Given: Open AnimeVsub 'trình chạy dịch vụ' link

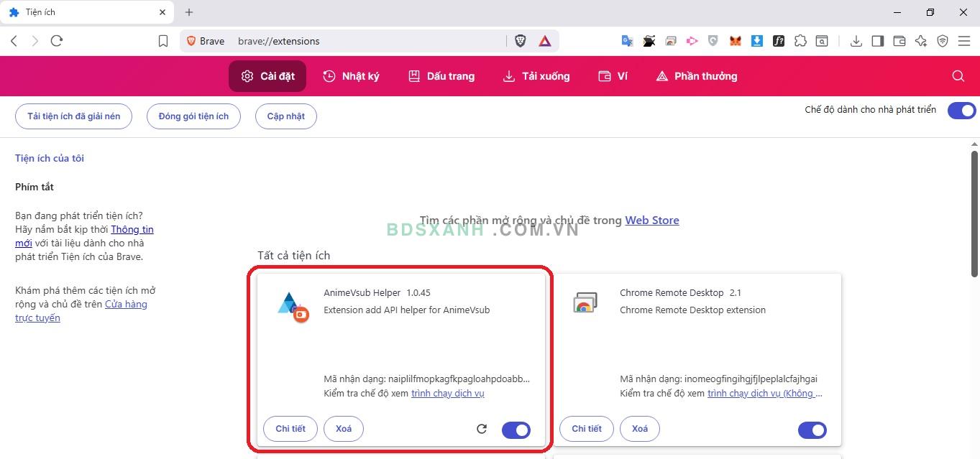Looking at the screenshot, I should pyautogui.click(x=448, y=394).
